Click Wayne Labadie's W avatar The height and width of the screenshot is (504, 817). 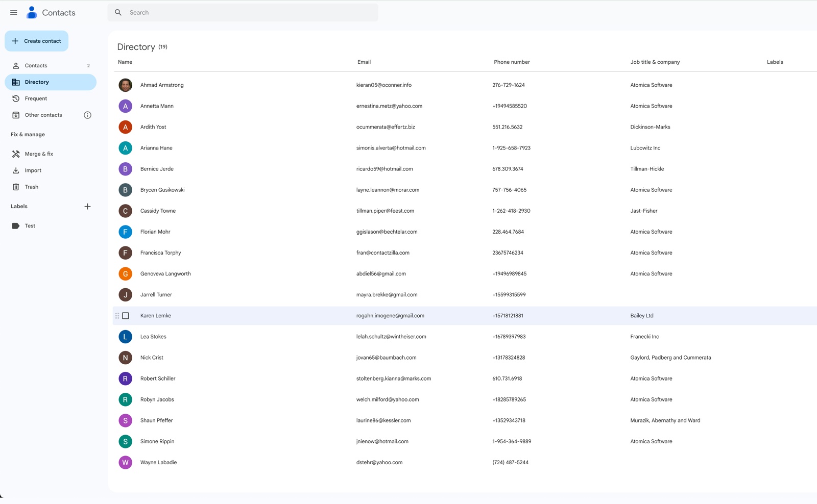click(x=125, y=463)
